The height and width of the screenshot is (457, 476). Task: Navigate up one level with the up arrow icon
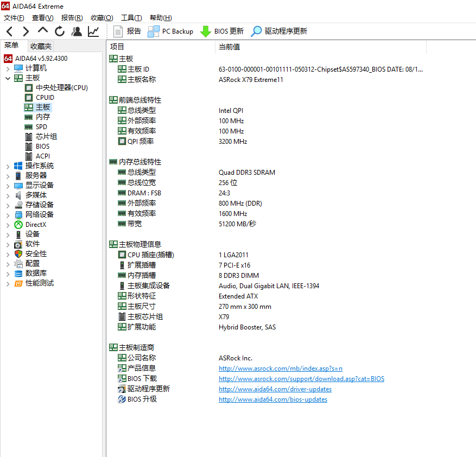click(43, 30)
